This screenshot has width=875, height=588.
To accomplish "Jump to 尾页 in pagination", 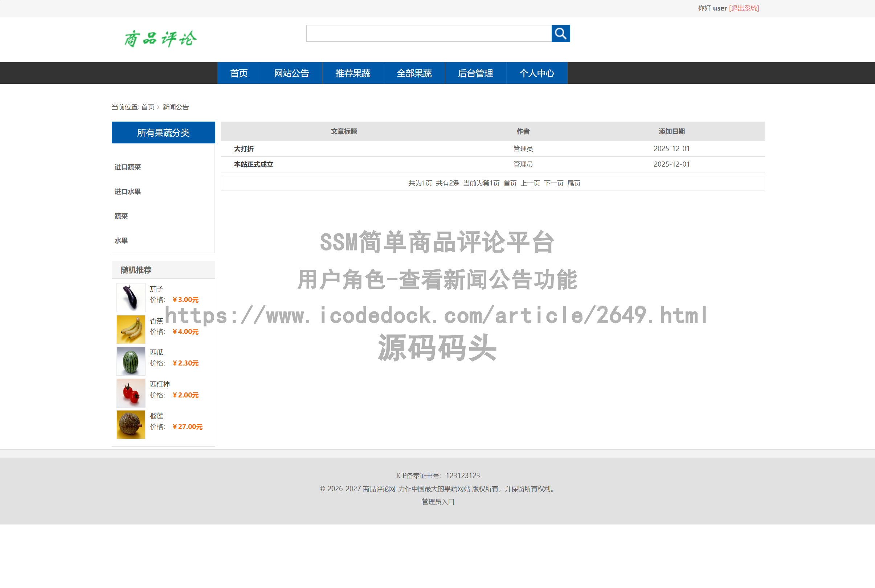I will click(575, 183).
